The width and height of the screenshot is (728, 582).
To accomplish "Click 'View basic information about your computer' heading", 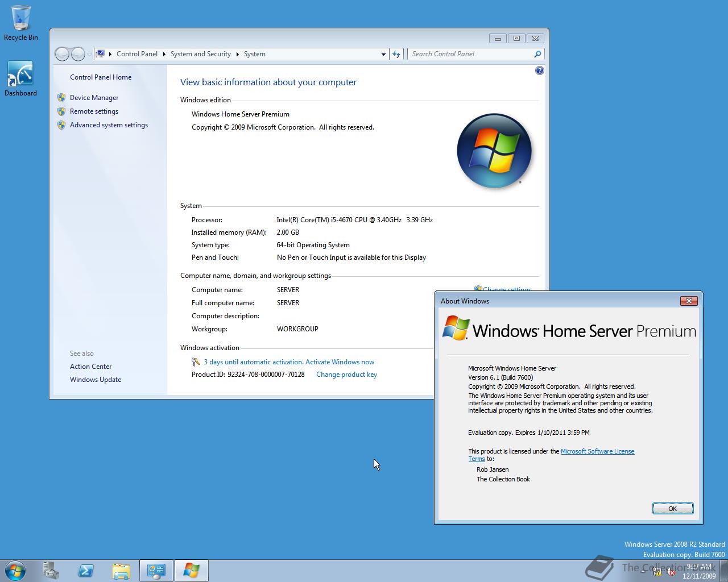I will point(268,82).
